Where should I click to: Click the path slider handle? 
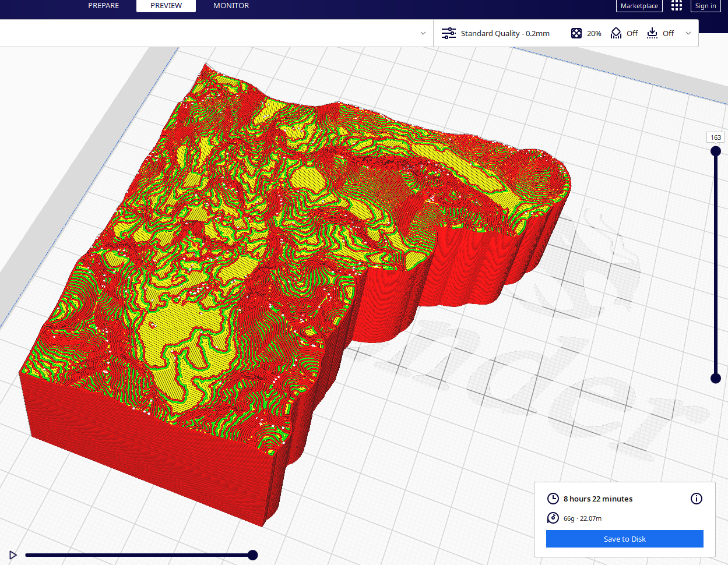click(252, 555)
